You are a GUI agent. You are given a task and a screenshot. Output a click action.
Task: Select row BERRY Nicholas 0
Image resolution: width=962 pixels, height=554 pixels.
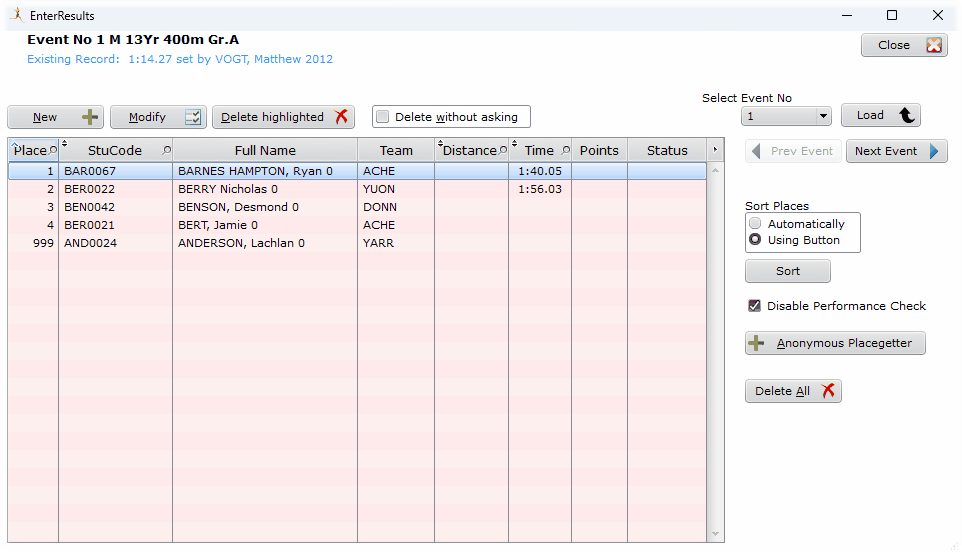[x=357, y=189]
